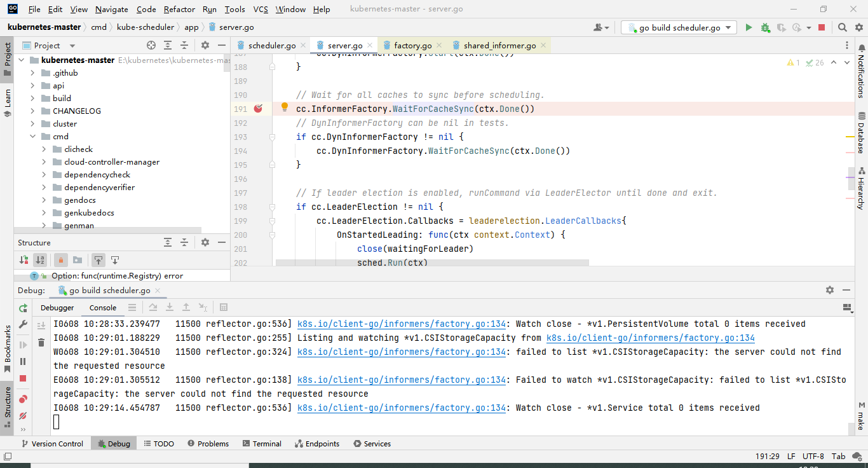Stop the run with the top toolbar red square
Image resolution: width=868 pixels, height=468 pixels.
(x=822, y=27)
